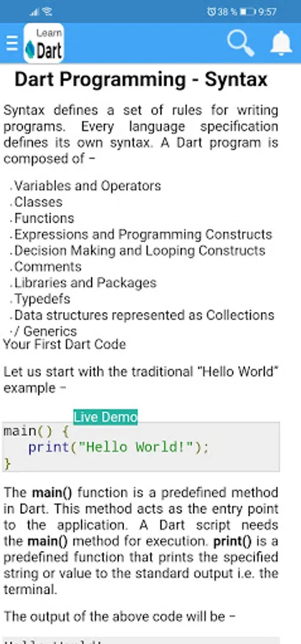The width and height of the screenshot is (301, 644).
Task: Tap the Hello World code block
Action: click(x=140, y=447)
